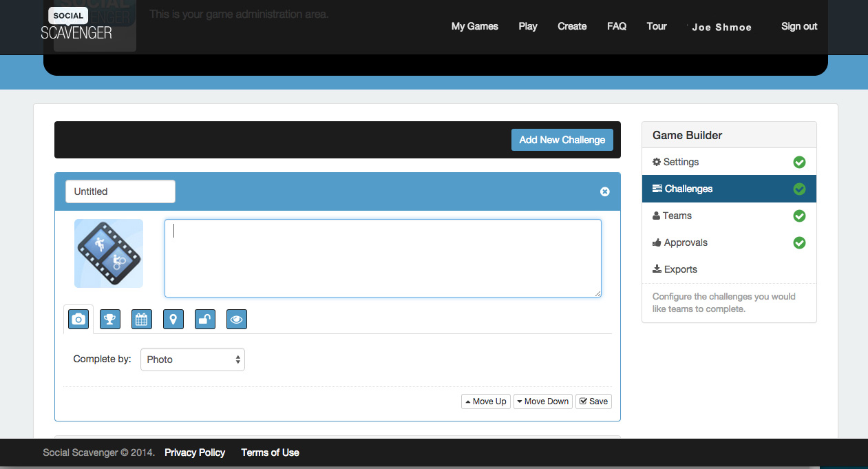Open the camera submission type tab
This screenshot has height=469, width=868.
tap(78, 320)
